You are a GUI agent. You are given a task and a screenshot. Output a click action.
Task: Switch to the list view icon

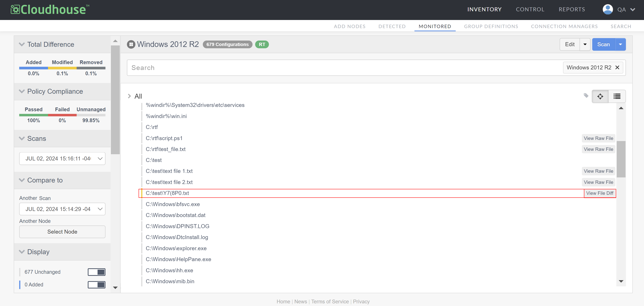coord(617,96)
